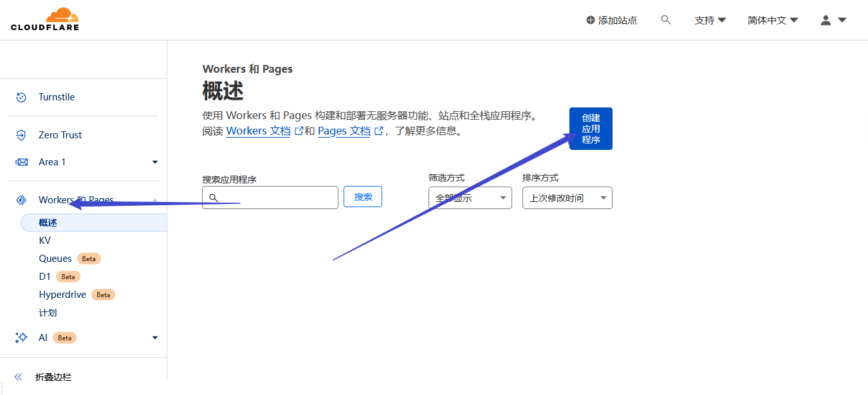
Task: Click the Area 1 envelope icon
Action: [20, 161]
